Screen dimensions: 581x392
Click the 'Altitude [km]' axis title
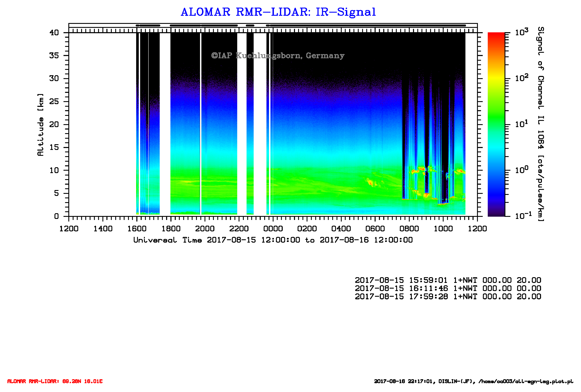tap(40, 125)
